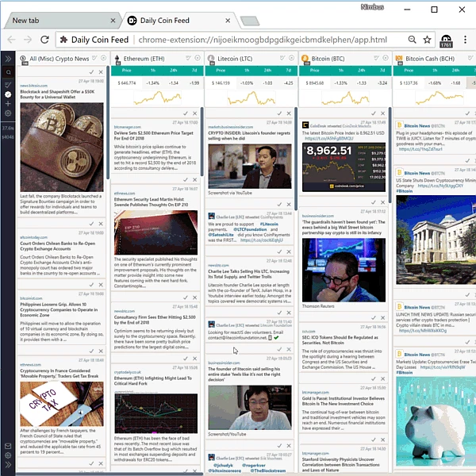476x476 pixels.
Task: Mark SEC: ICO Tokens article as read
Action: point(374,318)
